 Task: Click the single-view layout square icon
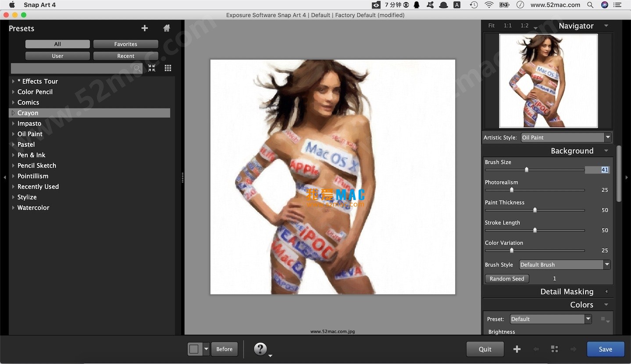pyautogui.click(x=194, y=349)
